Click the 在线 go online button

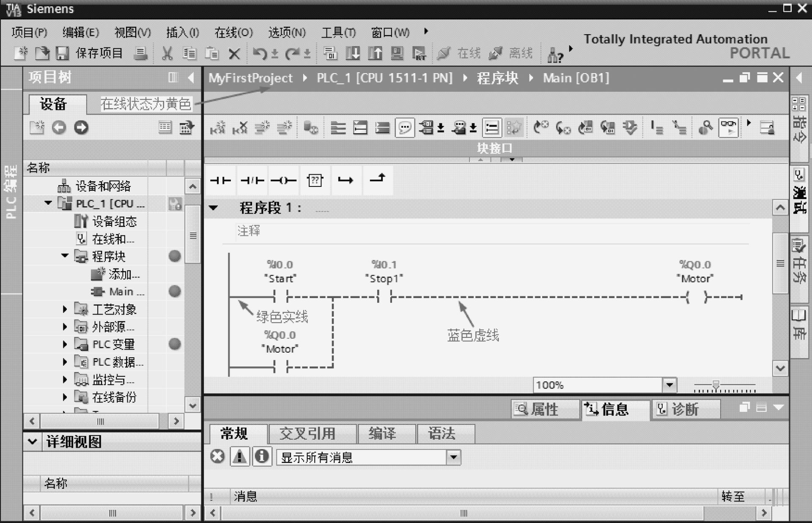[458, 53]
